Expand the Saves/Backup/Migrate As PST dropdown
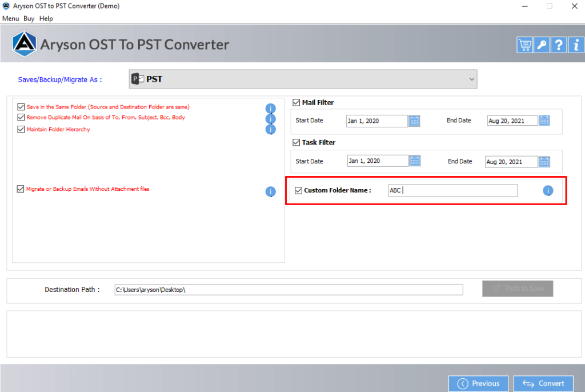 click(x=303, y=79)
